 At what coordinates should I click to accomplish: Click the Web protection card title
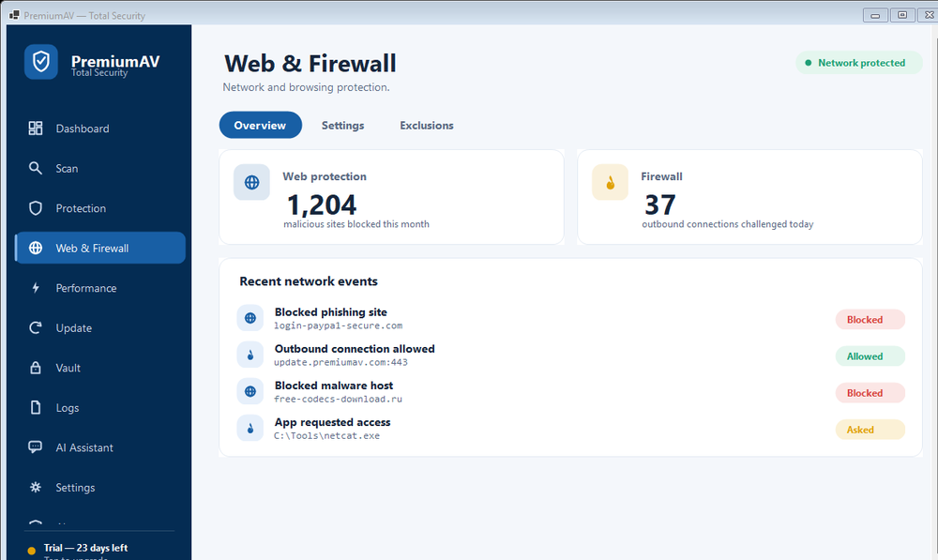(x=325, y=176)
